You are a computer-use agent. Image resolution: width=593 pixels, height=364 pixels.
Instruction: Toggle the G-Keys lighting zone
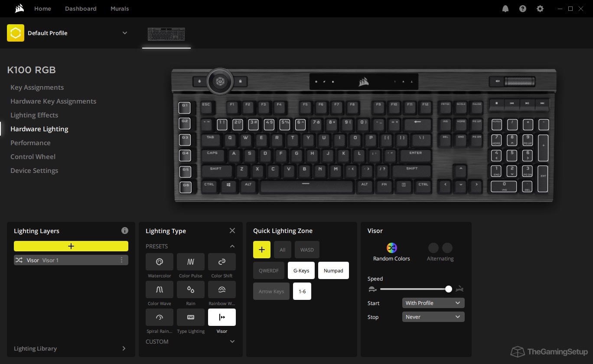click(x=301, y=270)
